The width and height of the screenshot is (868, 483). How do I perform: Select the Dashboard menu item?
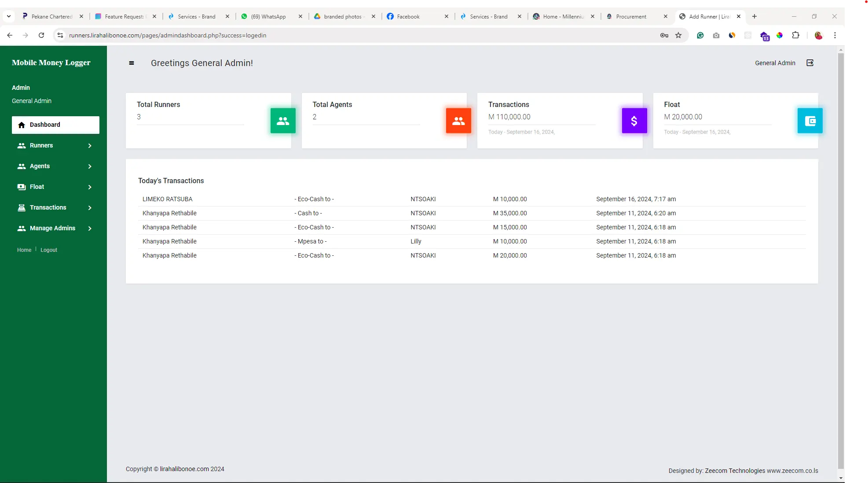pos(55,125)
